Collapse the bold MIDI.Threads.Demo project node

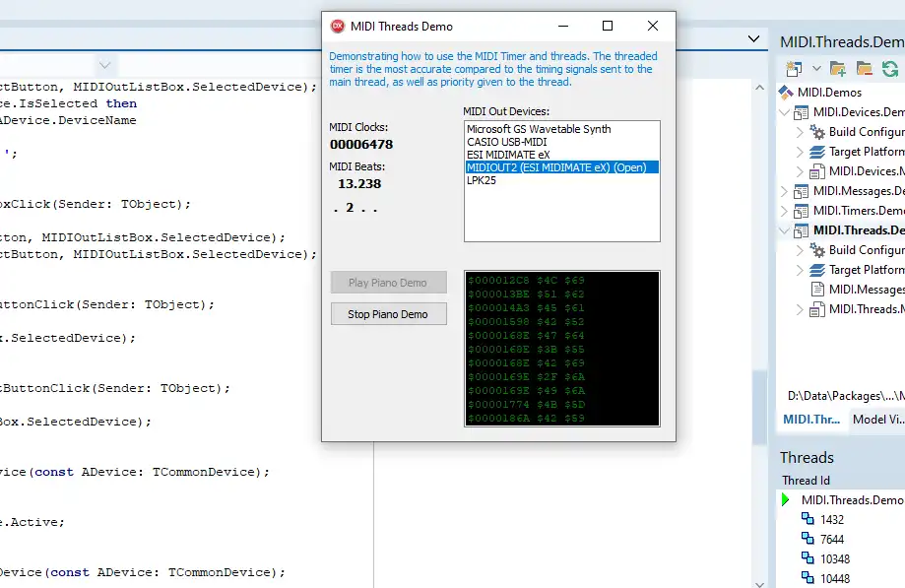tap(785, 230)
